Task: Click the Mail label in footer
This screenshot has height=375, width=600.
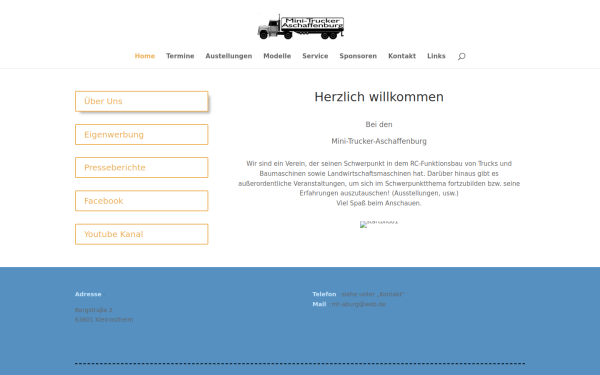Action: click(x=319, y=304)
